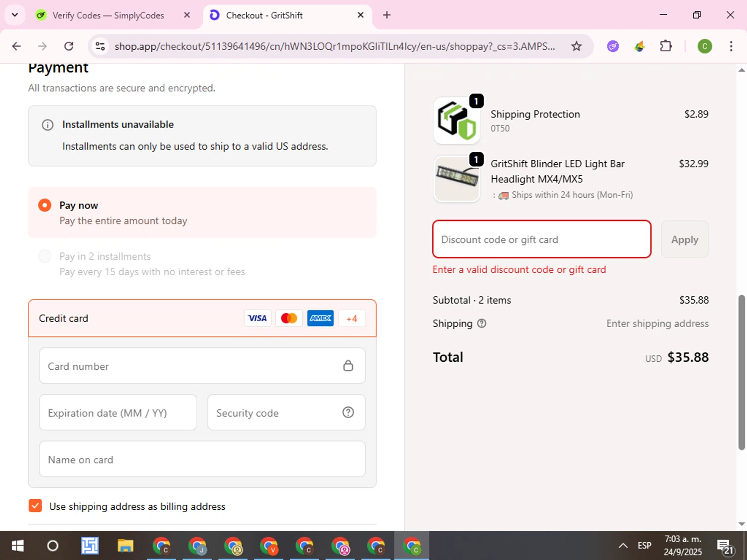
Task: Click the ESP language indicator
Action: 644,546
